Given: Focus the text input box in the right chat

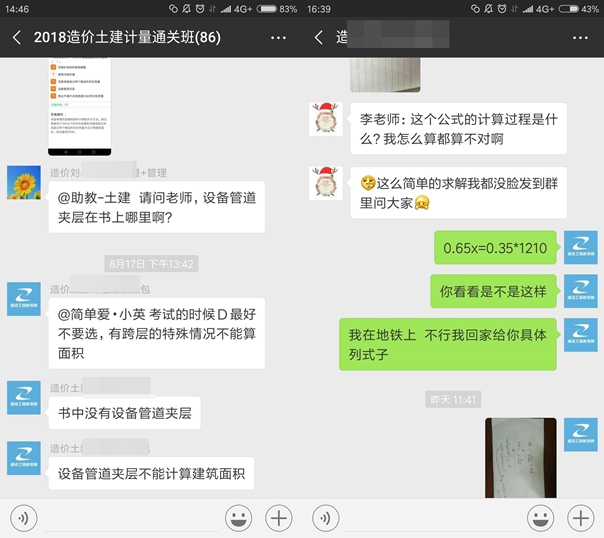Looking at the screenshot, I should [432, 517].
